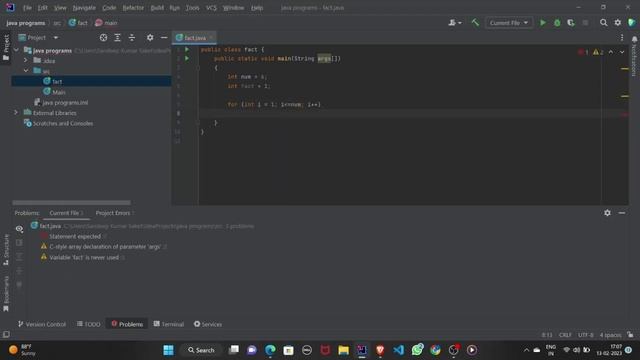640x360 pixels.
Task: Expand all items in the Project panel
Action: tap(118, 38)
